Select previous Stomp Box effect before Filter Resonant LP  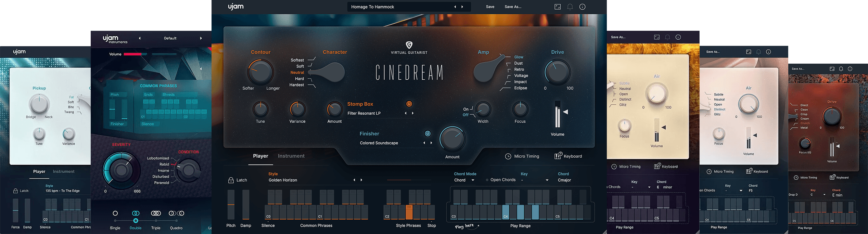pos(406,113)
